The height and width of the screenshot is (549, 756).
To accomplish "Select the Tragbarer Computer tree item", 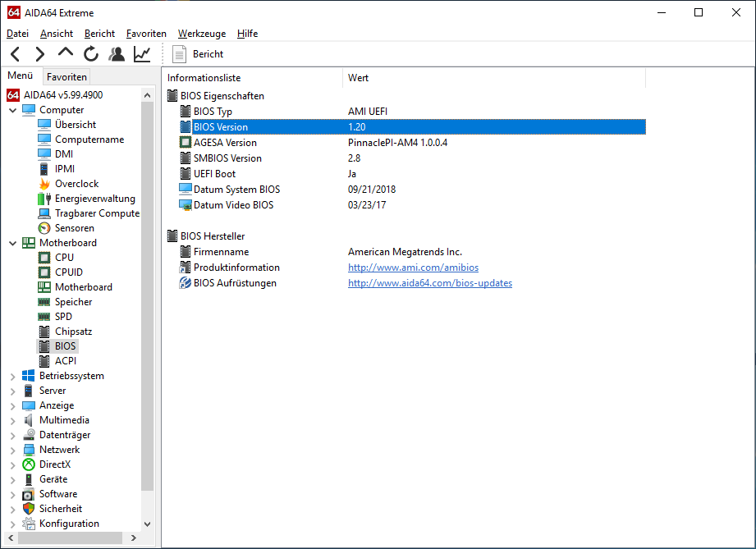I will (x=97, y=213).
